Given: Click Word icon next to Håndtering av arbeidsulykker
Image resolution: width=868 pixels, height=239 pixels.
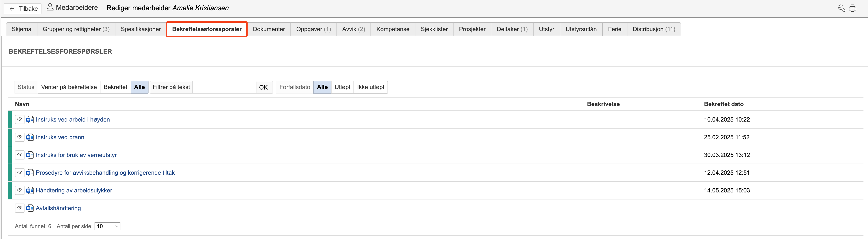Looking at the screenshot, I should tap(30, 190).
